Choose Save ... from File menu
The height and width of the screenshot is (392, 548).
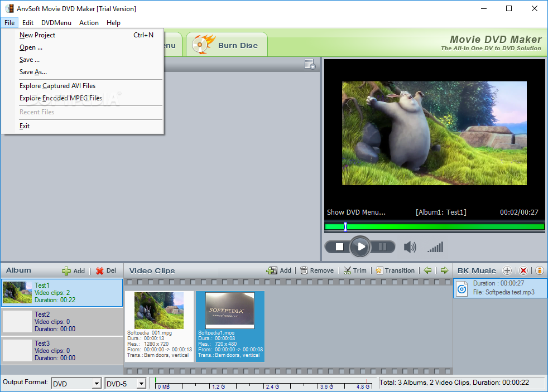tap(83, 59)
